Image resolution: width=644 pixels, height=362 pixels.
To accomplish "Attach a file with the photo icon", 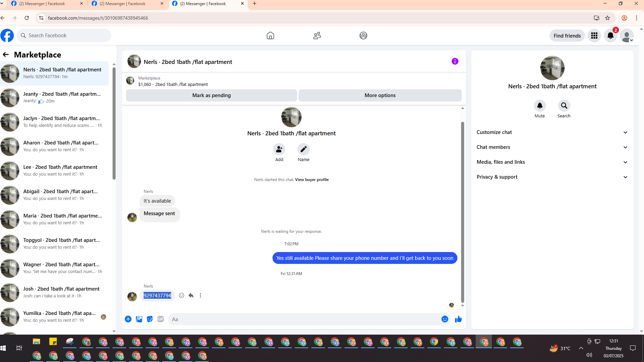I will pos(139,319).
